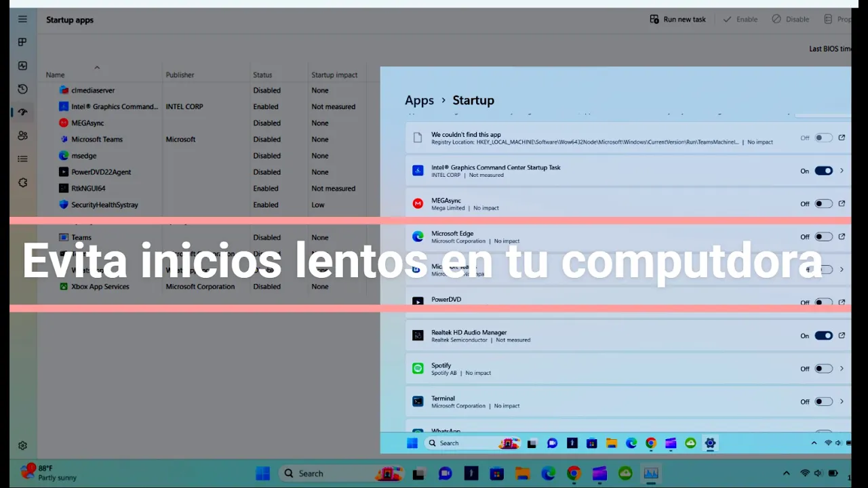
Task: Click Enable button in Task Manager toolbar
Action: (740, 19)
